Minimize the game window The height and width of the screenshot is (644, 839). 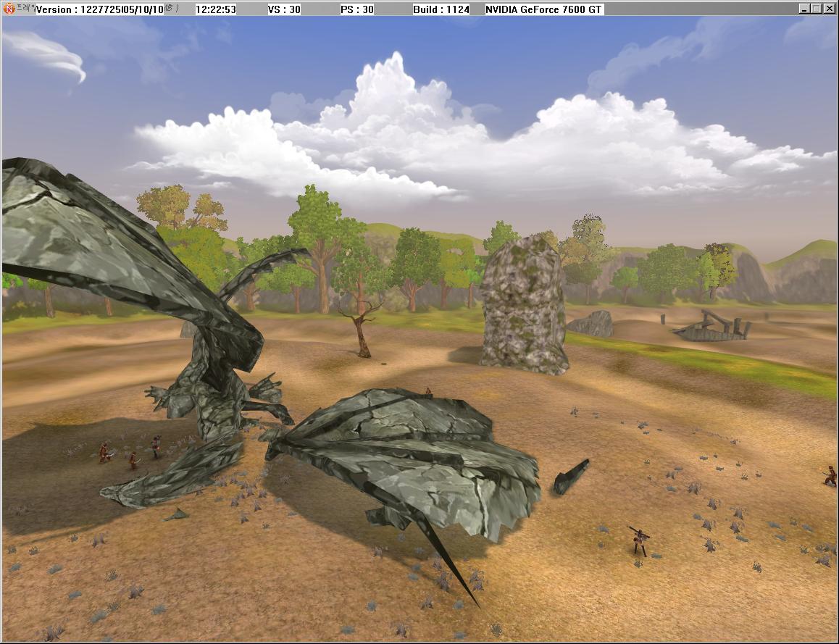coord(804,9)
